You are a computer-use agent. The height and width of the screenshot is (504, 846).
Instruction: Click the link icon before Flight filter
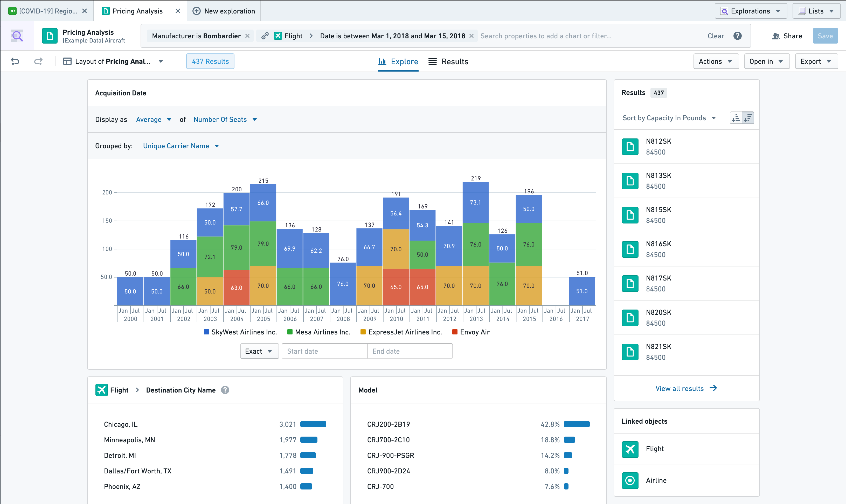(x=265, y=36)
